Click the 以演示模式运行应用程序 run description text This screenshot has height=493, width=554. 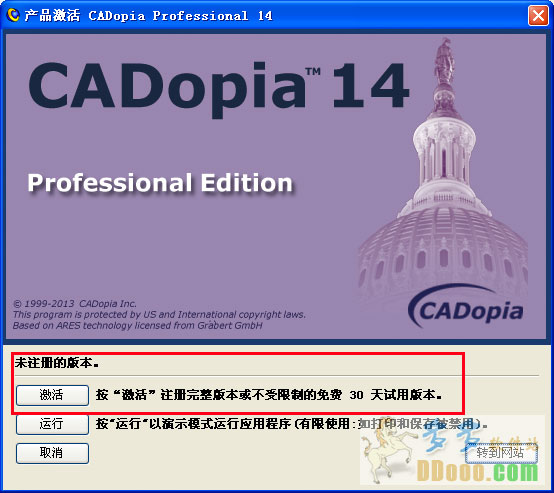[x=291, y=424]
